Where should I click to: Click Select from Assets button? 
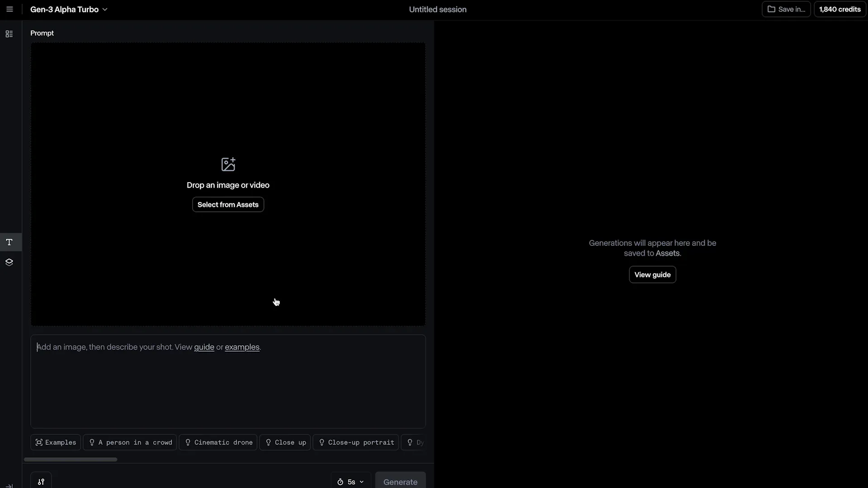pyautogui.click(x=228, y=205)
